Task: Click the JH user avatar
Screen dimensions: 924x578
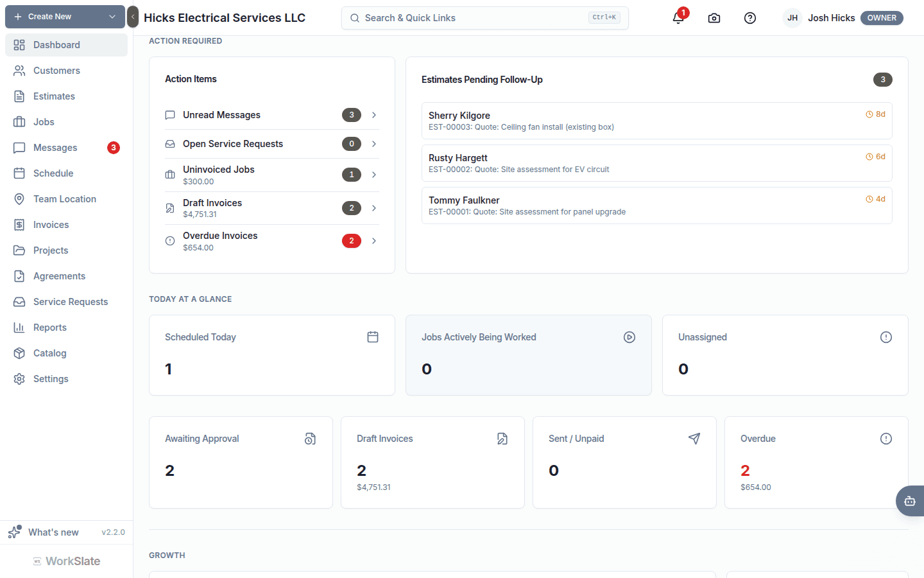Action: click(792, 18)
